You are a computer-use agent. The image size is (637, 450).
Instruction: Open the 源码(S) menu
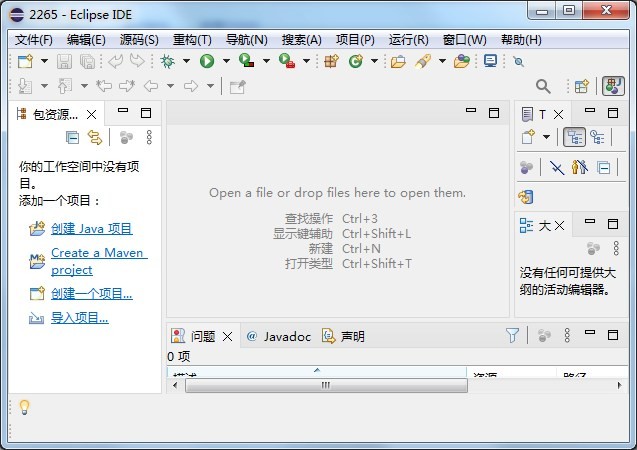(x=139, y=40)
